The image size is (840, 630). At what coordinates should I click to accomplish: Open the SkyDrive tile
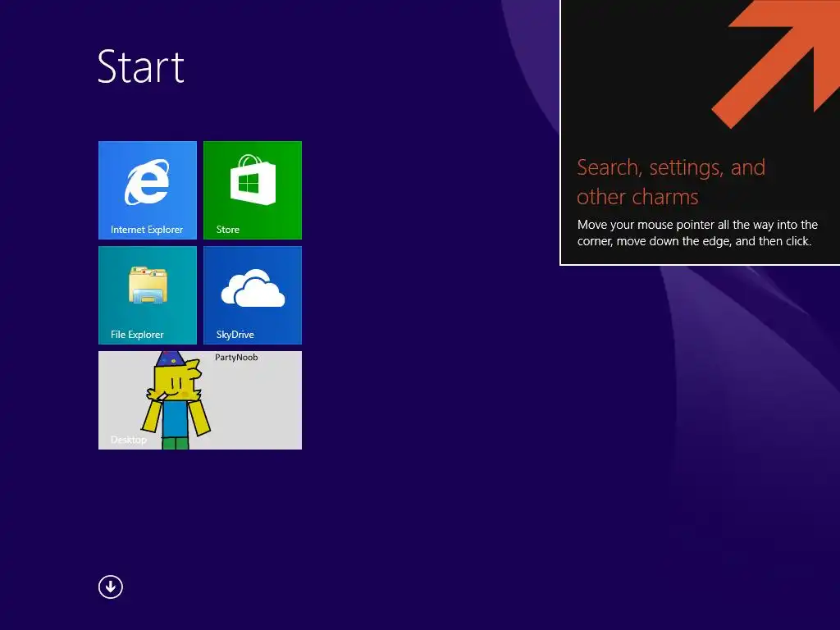253,295
